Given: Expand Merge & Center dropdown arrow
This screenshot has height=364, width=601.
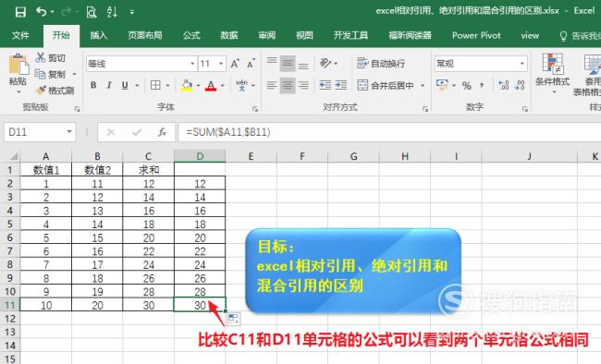Looking at the screenshot, I should 423,85.
